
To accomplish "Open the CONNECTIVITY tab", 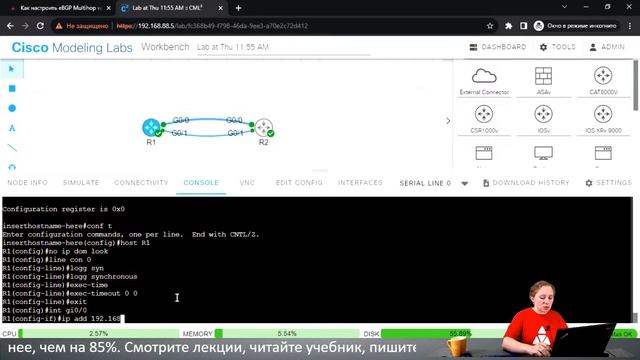I will (x=141, y=183).
